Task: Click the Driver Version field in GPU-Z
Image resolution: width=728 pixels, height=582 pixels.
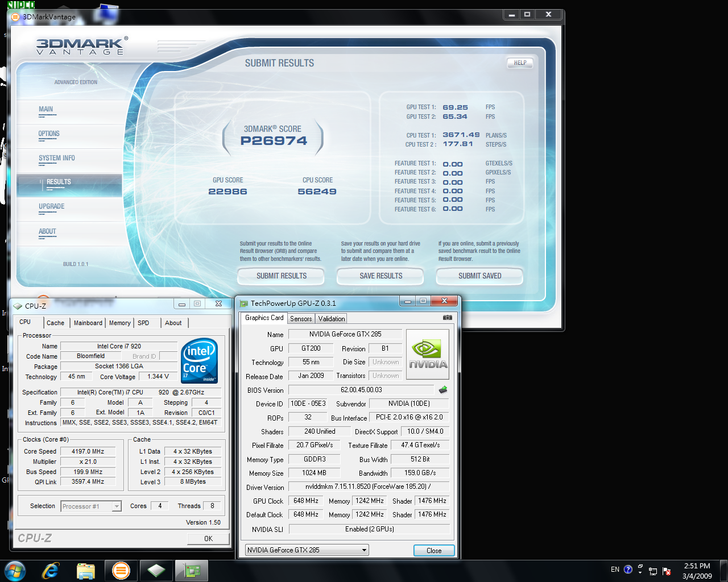Action: (369, 487)
